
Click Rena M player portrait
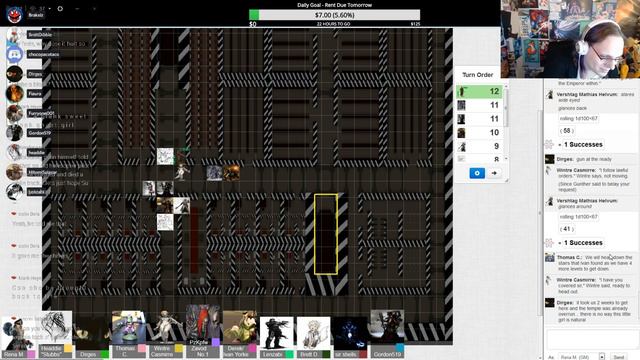[x=17, y=333]
